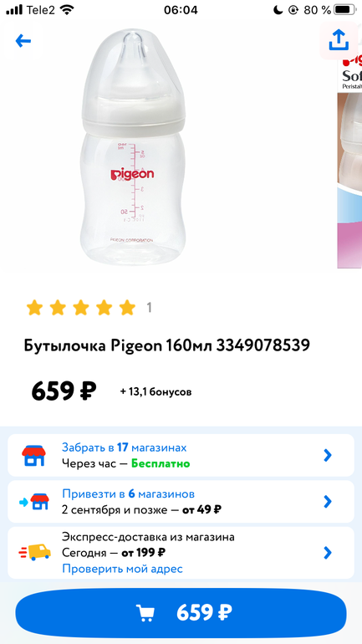Tap the deliver-to-store arrow shop icon
This screenshot has height=644, width=362.
34,502
